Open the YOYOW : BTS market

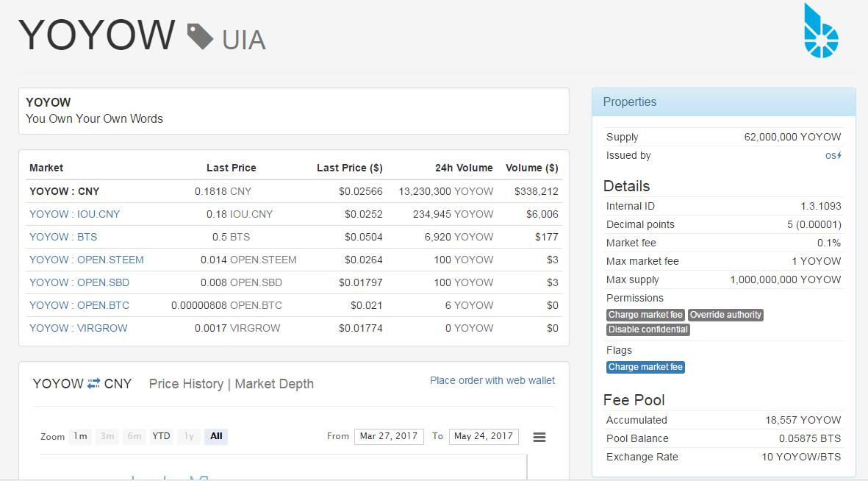tap(63, 237)
